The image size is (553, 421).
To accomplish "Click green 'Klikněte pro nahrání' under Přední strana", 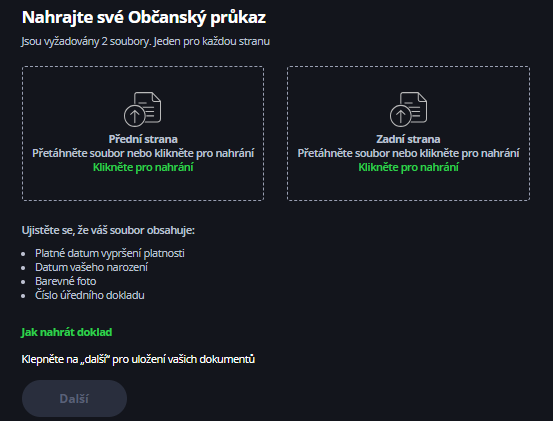I will pyautogui.click(x=143, y=167).
